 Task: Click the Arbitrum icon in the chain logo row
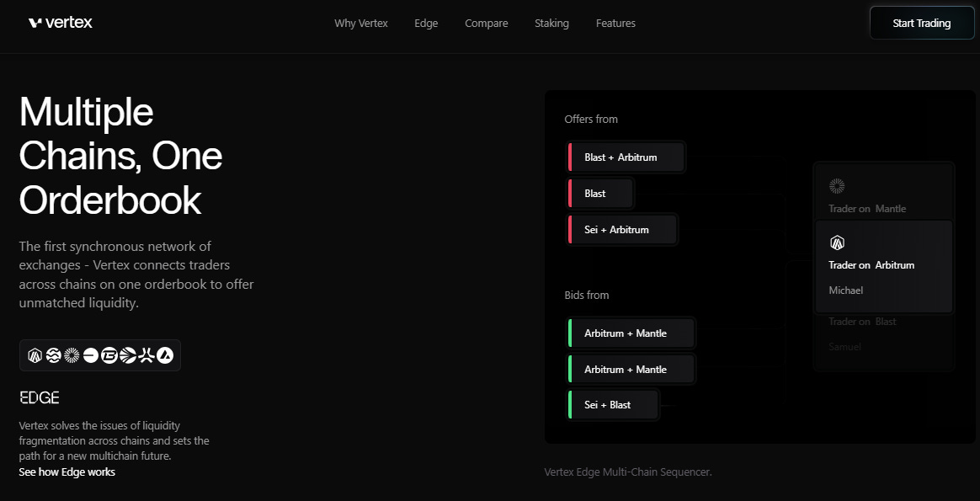35,355
